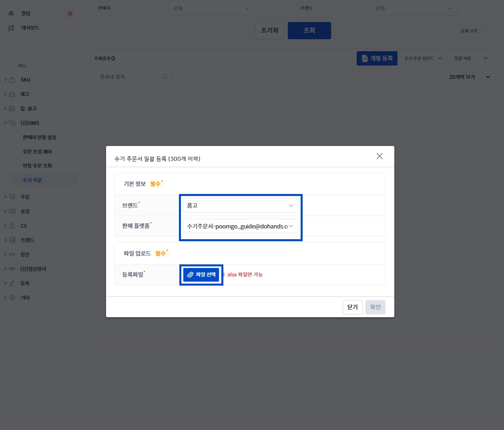Viewport: 504px width, 430px height.
Task: Expand the 등록 menu arrow
Action: tap(6, 283)
